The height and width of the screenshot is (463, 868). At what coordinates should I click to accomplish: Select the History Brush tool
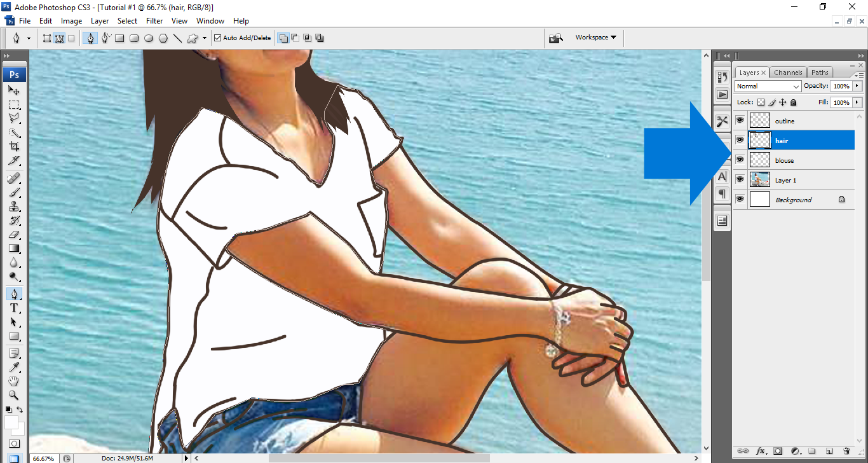(14, 220)
